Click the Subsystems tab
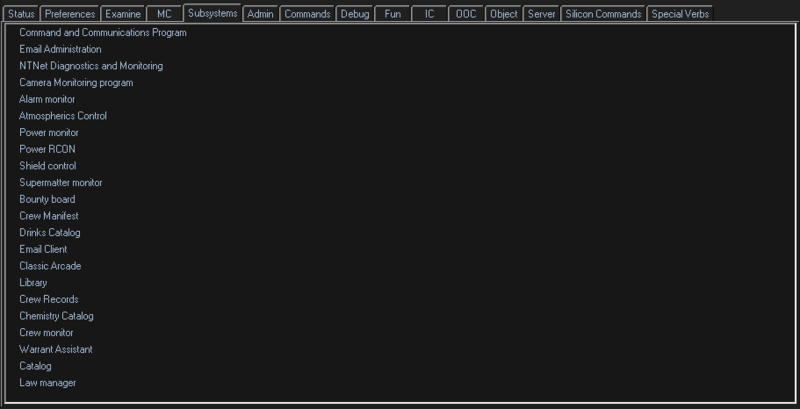The height and width of the screenshot is (409, 800). (x=212, y=13)
